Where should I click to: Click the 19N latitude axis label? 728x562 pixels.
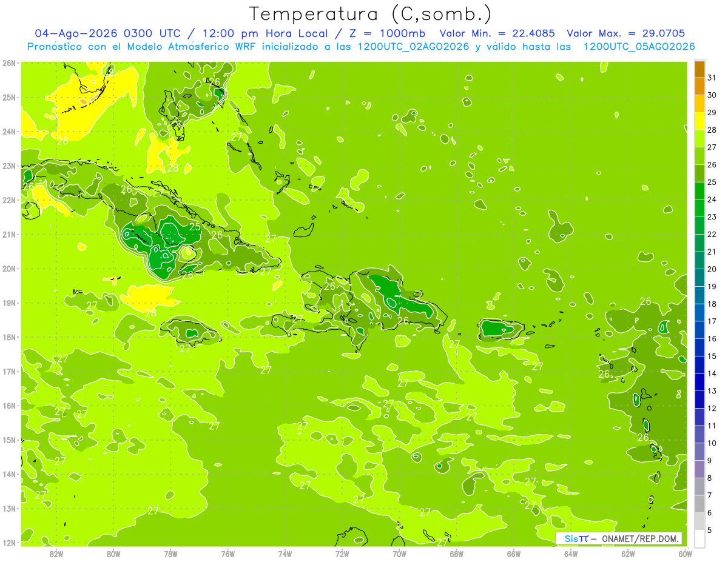[9, 303]
